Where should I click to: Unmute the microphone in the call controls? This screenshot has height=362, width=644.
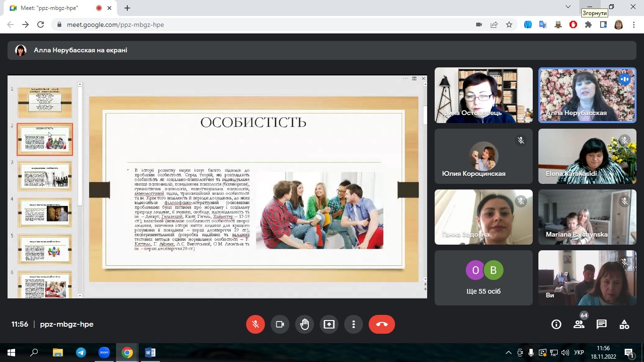click(x=256, y=324)
